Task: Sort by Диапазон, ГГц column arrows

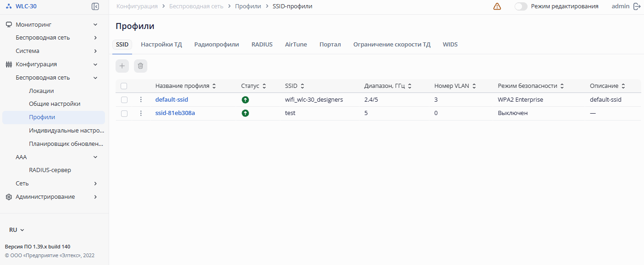Action: coord(410,86)
